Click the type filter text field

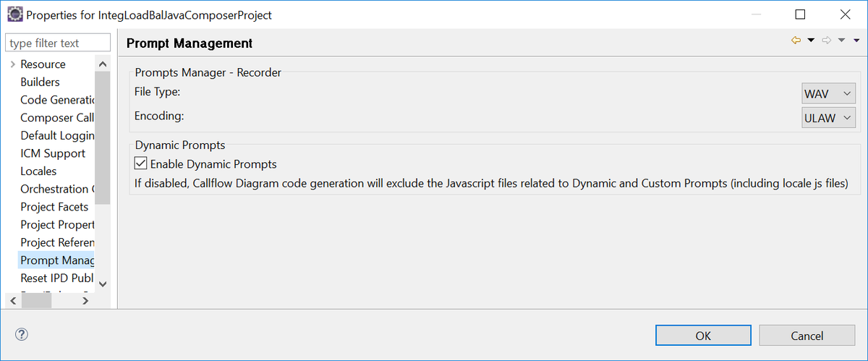pyautogui.click(x=52, y=43)
